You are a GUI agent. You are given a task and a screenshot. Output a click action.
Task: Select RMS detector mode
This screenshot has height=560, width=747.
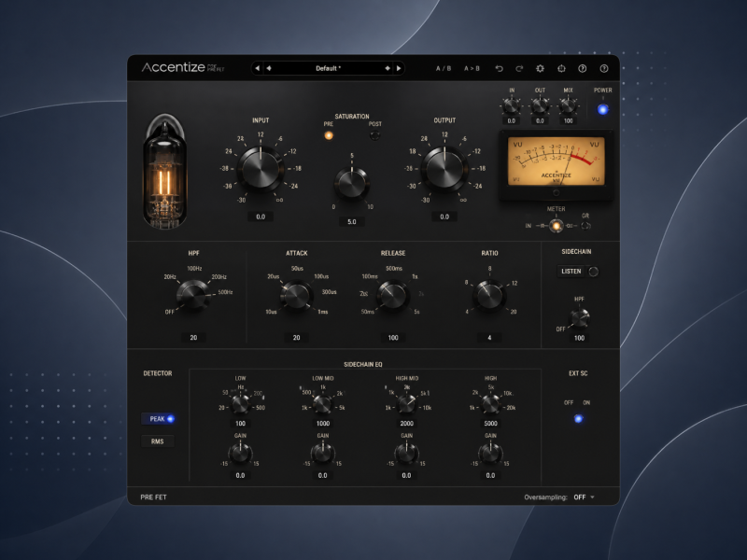(x=158, y=441)
